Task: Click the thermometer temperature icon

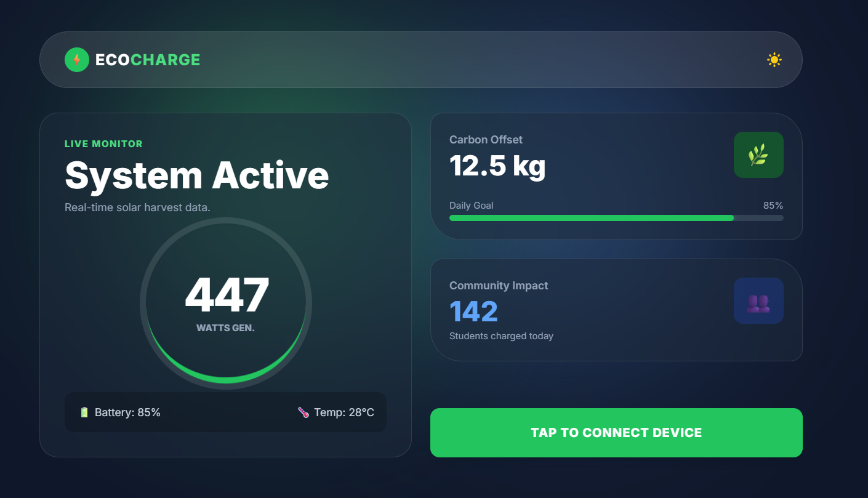Action: (x=303, y=412)
